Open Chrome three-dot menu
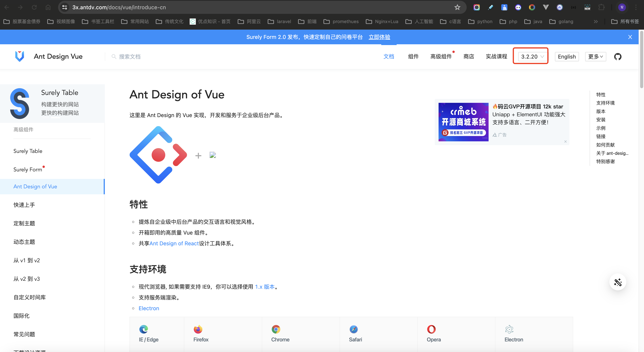 [x=636, y=7]
